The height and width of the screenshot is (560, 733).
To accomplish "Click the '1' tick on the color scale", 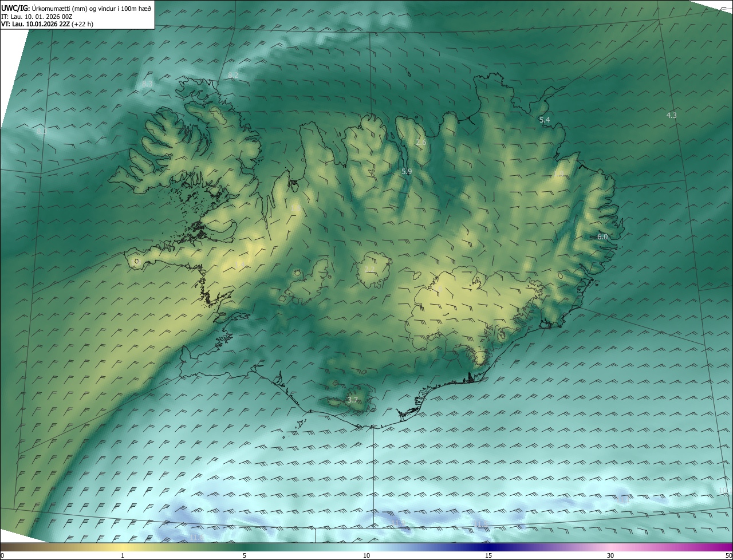I will pyautogui.click(x=123, y=555).
